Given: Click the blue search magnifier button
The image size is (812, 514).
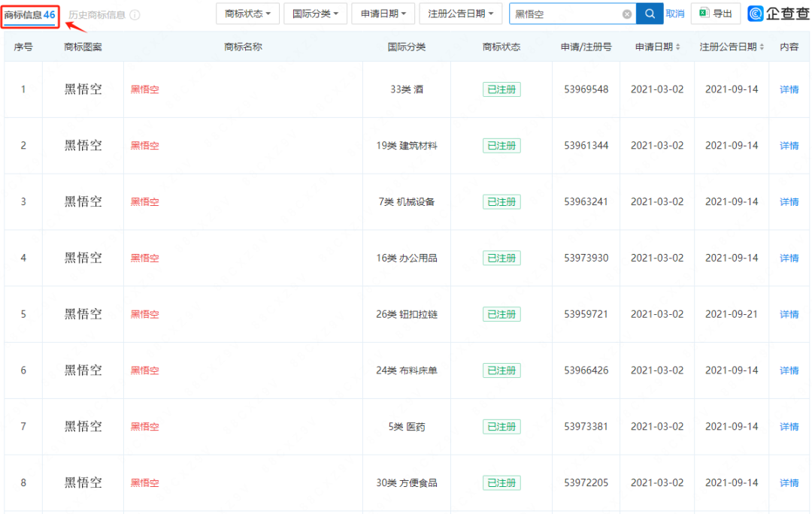Looking at the screenshot, I should coord(650,14).
